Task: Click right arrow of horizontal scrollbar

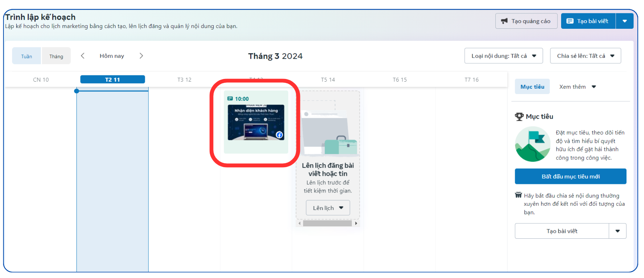Action: point(356,224)
